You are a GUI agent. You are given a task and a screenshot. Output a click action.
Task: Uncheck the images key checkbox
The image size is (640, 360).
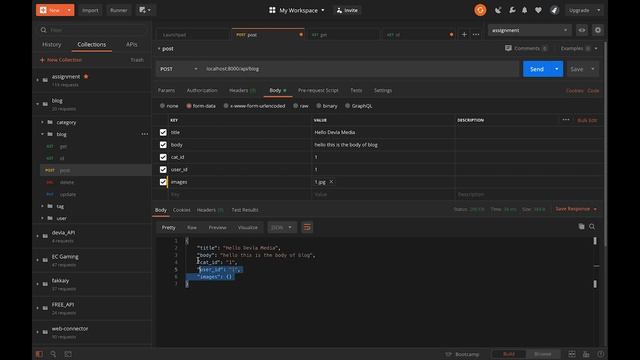click(163, 182)
